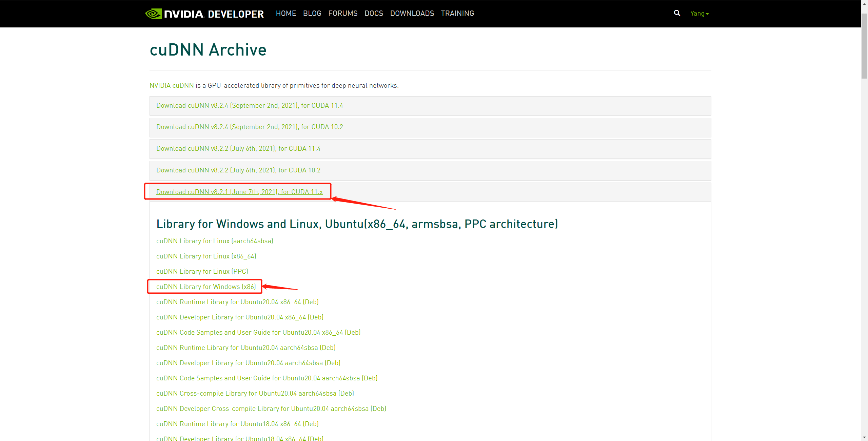This screenshot has width=868, height=441.
Task: Go to the HOME menu item
Action: click(286, 14)
